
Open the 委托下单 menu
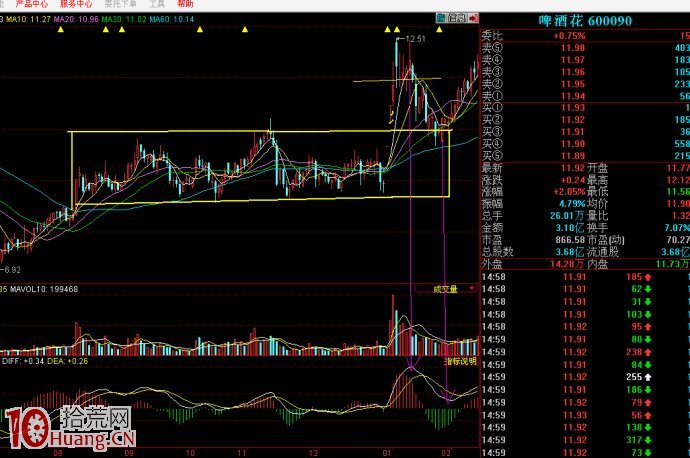click(121, 4)
